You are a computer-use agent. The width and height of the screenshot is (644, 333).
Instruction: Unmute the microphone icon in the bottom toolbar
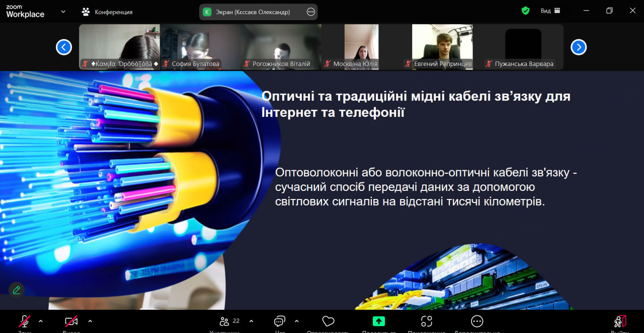(25, 321)
